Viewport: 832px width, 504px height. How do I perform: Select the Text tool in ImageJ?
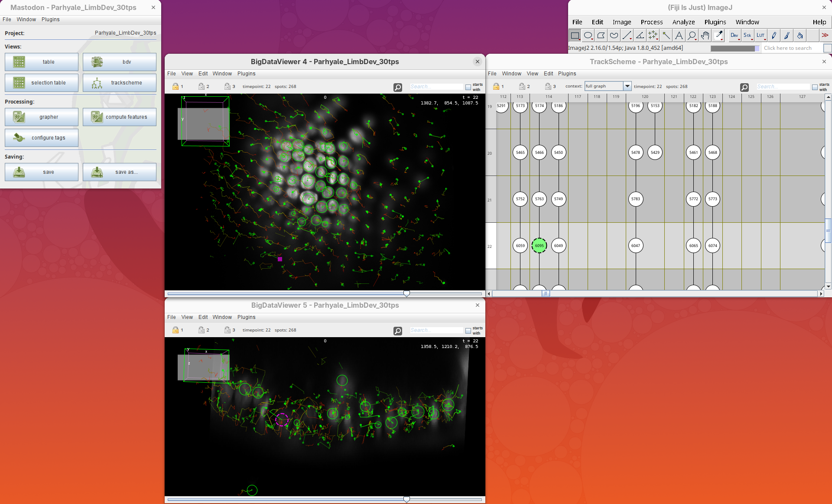click(679, 36)
